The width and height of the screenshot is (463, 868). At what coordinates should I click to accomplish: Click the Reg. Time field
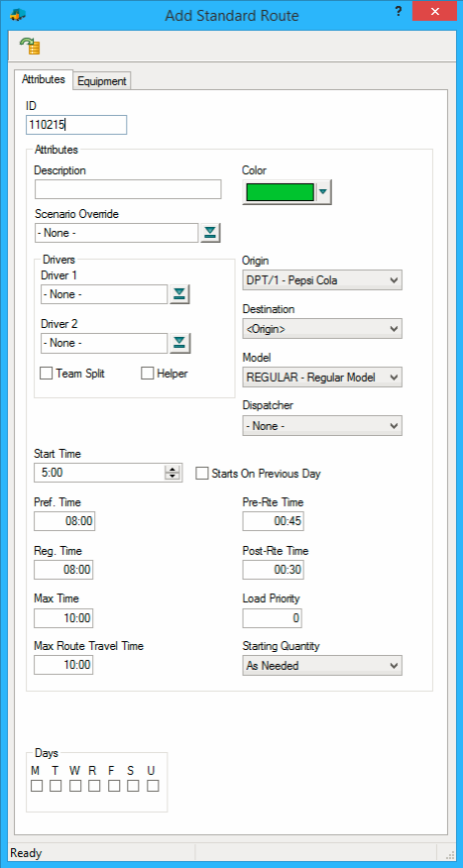63,570
